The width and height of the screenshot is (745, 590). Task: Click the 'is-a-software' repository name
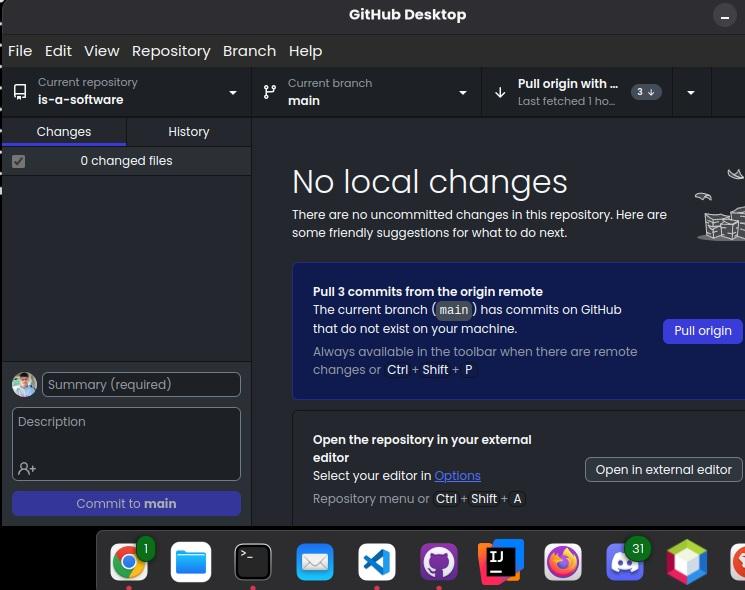point(80,100)
